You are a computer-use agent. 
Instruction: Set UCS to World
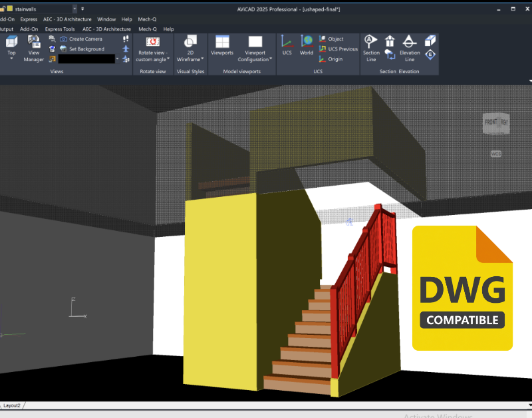307,45
